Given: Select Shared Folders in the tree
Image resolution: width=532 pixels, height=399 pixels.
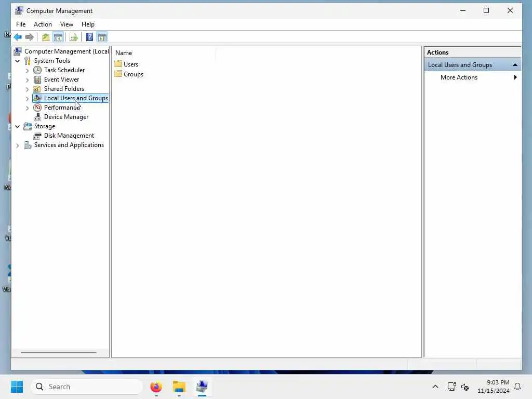Looking at the screenshot, I should coord(64,89).
